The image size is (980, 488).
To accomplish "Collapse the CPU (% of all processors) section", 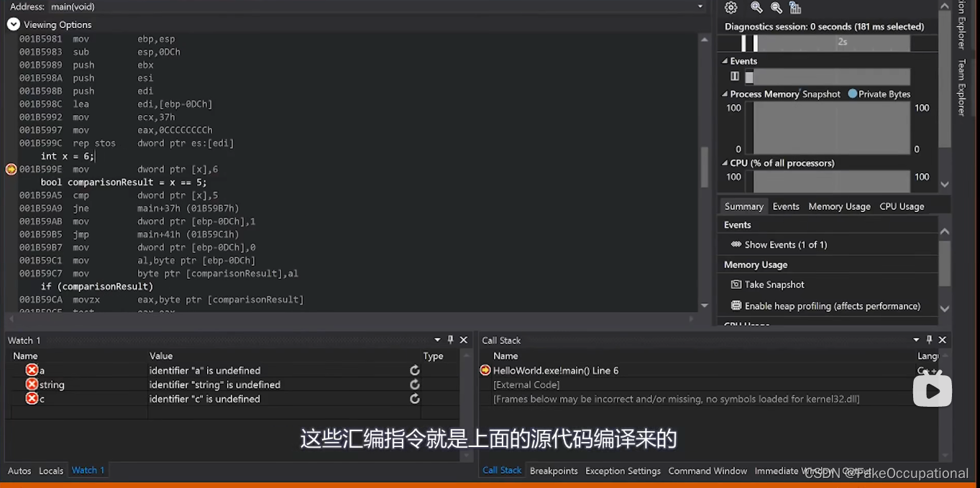I will [x=725, y=163].
